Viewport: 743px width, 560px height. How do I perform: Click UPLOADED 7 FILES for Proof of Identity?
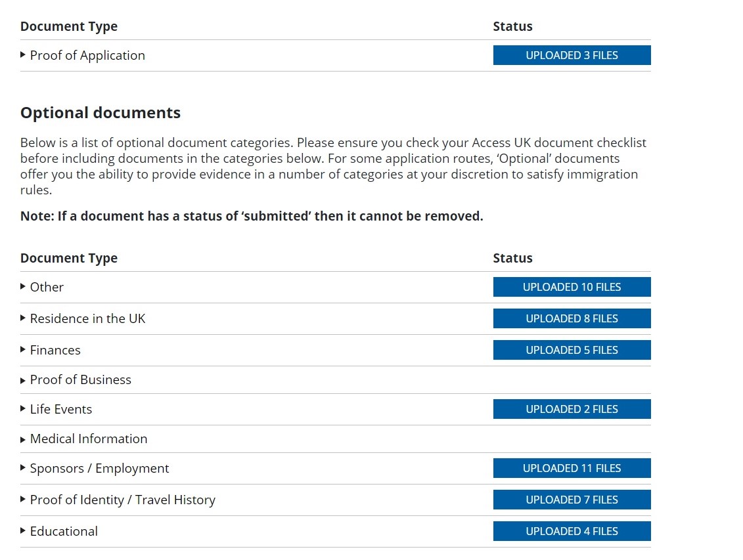pos(572,500)
